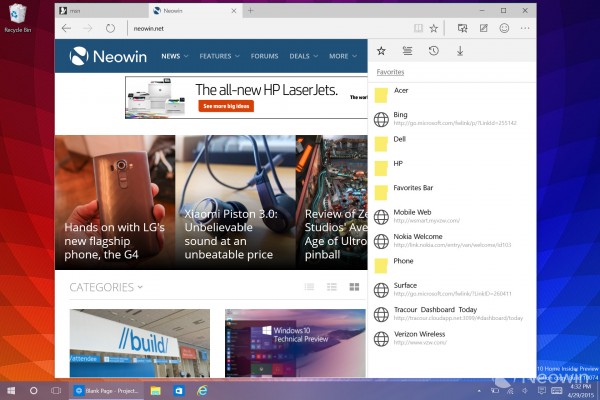Open the Favorites Bar folder

(413, 187)
